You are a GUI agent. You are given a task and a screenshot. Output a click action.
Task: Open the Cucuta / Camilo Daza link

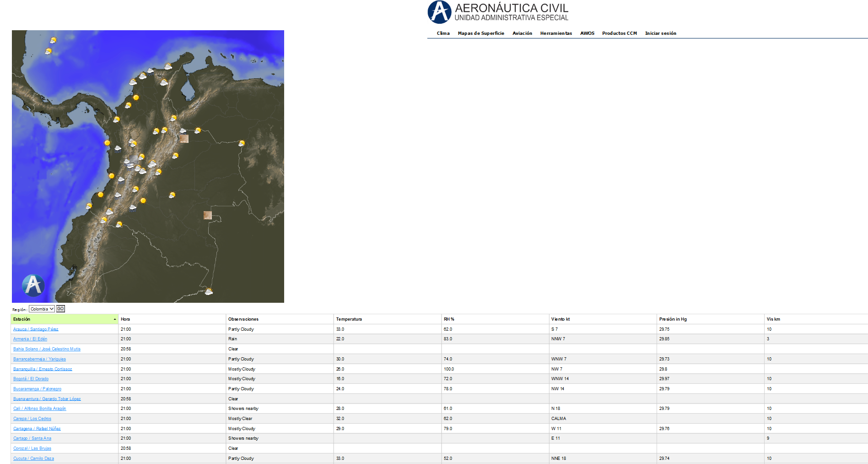click(x=33, y=459)
